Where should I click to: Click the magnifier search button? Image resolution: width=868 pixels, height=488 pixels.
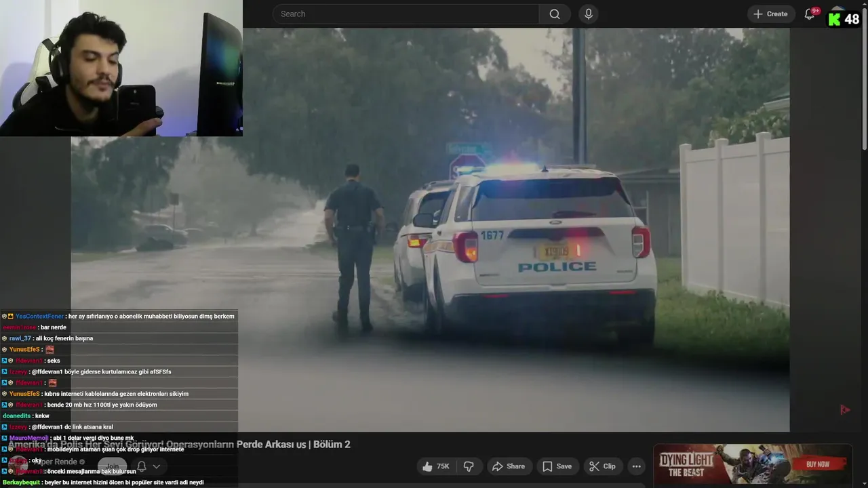(555, 14)
